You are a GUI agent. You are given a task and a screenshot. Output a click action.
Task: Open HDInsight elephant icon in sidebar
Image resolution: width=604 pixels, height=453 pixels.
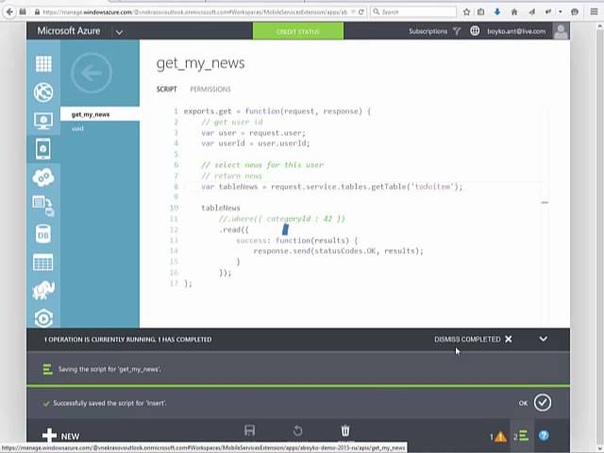pyautogui.click(x=44, y=290)
